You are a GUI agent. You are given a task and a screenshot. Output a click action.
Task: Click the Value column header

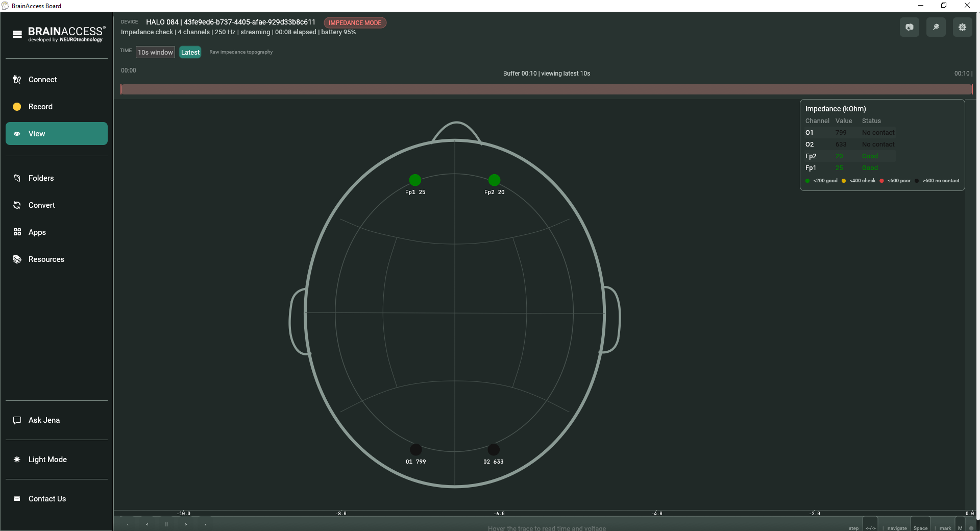[x=844, y=121]
